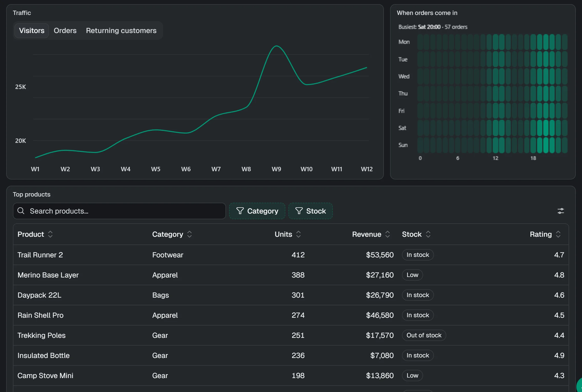
Task: Open the Category filter
Action: (257, 211)
